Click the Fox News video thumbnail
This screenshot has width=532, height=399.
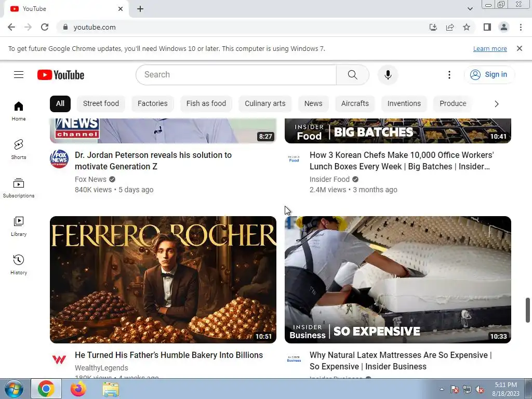(163, 130)
